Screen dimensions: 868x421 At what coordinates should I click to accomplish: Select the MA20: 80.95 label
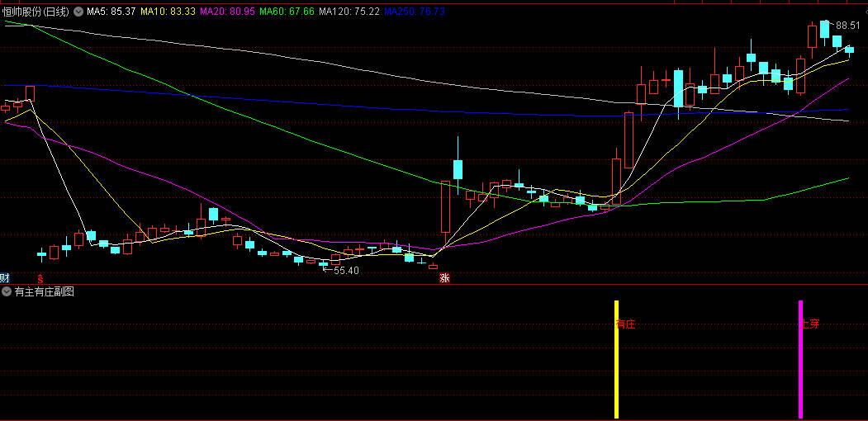[227, 11]
